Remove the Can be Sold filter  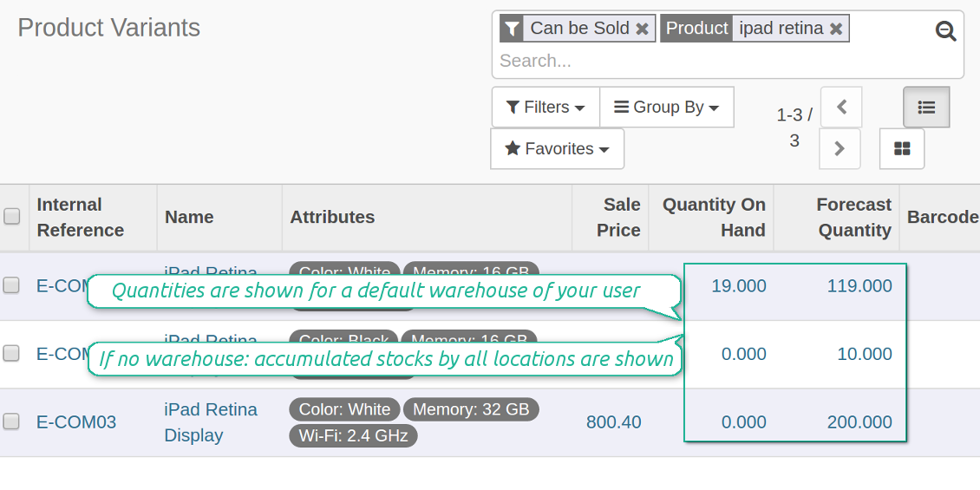(642, 29)
